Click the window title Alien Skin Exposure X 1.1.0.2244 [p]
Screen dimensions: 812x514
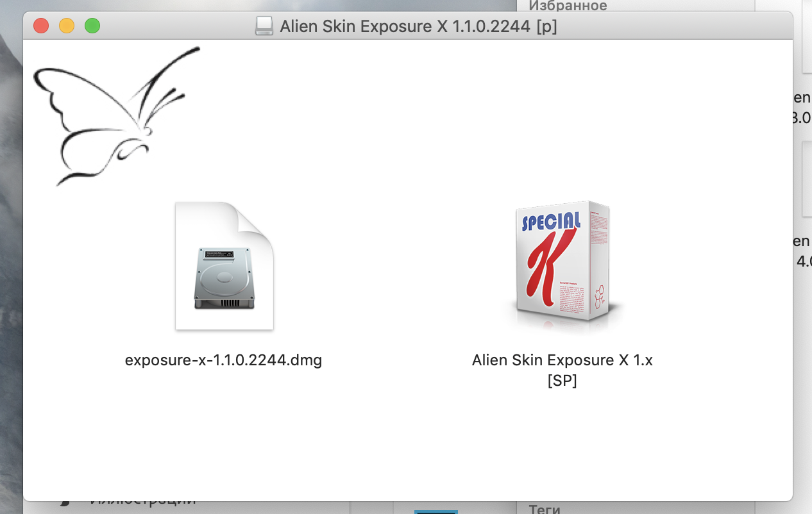(418, 26)
